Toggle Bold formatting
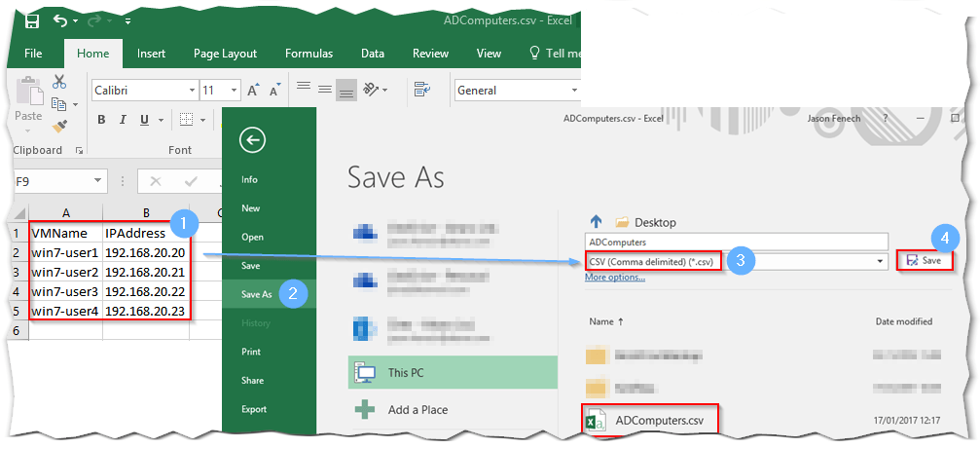The width and height of the screenshot is (980, 449). pyautogui.click(x=101, y=120)
